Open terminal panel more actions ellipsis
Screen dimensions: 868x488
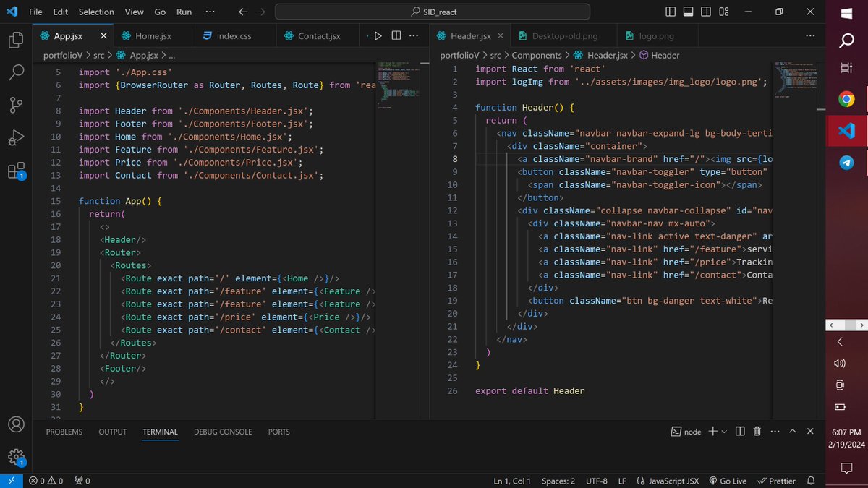tap(773, 432)
